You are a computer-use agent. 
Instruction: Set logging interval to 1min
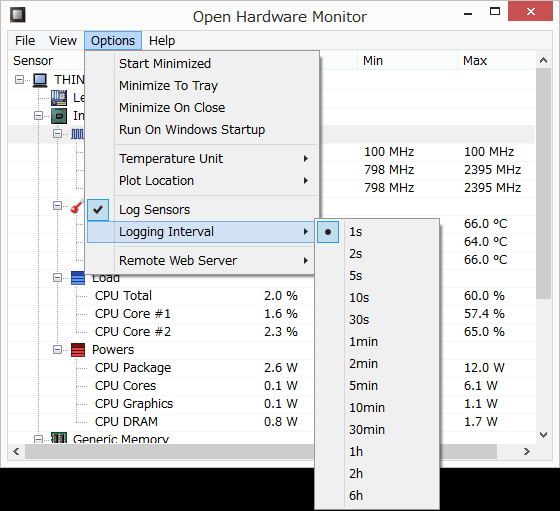[x=377, y=342]
